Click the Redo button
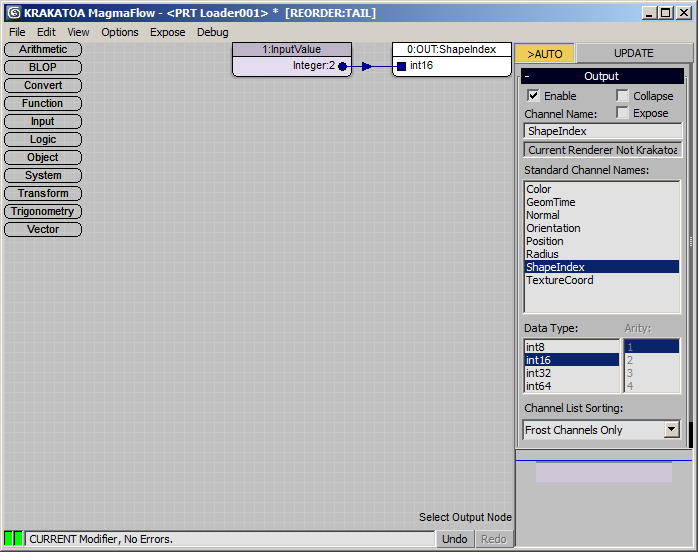 pos(494,539)
